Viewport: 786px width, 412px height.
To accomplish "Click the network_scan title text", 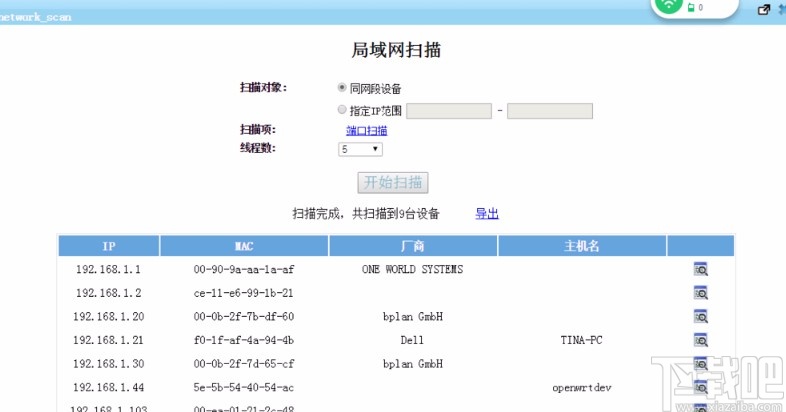I will point(35,17).
